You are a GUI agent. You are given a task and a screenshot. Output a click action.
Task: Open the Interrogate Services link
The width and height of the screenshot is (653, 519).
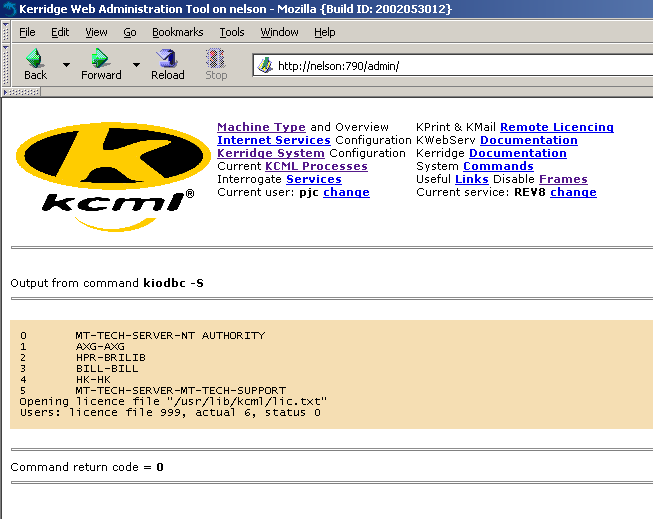point(314,179)
